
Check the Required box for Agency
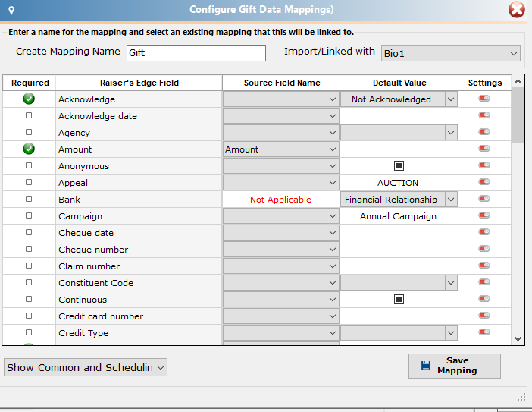(29, 132)
